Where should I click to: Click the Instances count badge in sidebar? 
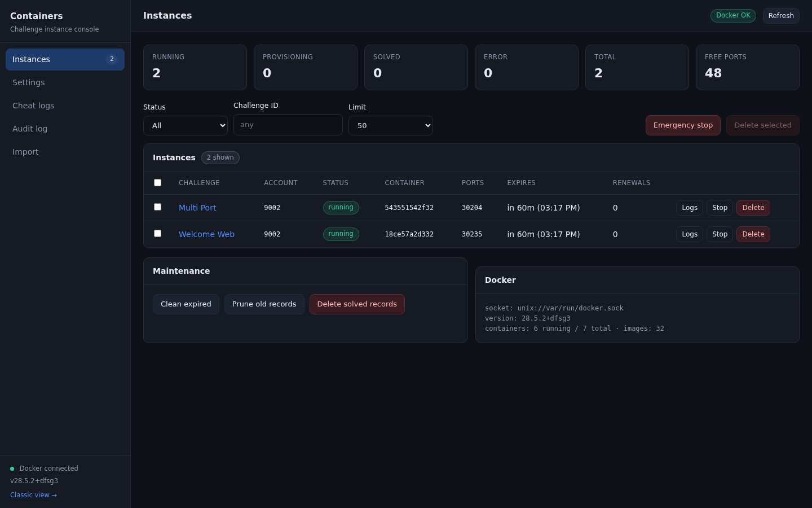(x=112, y=59)
